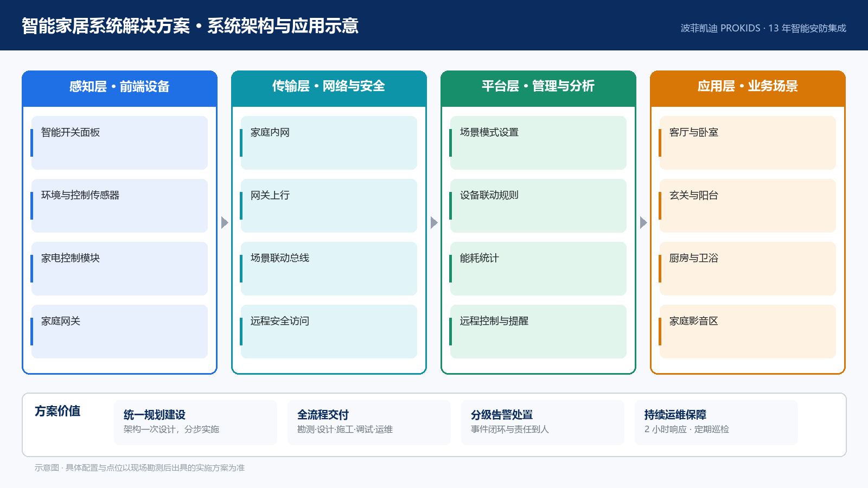Choose the 家庭影音区 card
The width and height of the screenshot is (868, 488).
click(x=748, y=331)
